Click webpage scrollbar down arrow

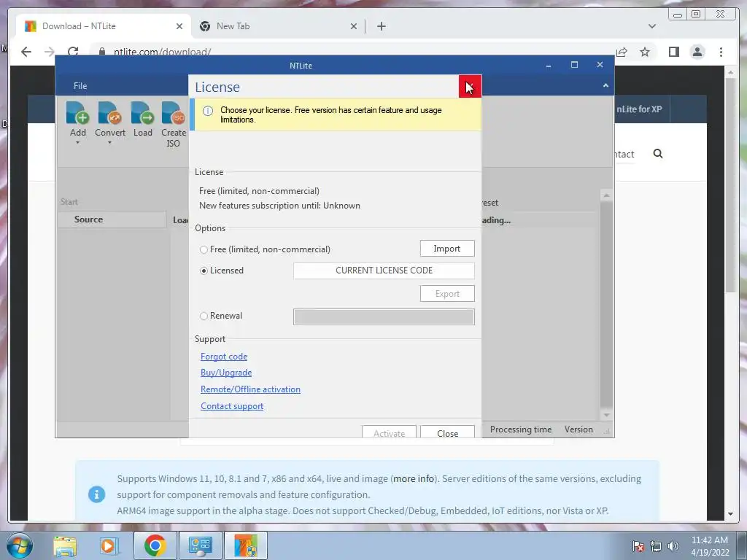[x=731, y=514]
